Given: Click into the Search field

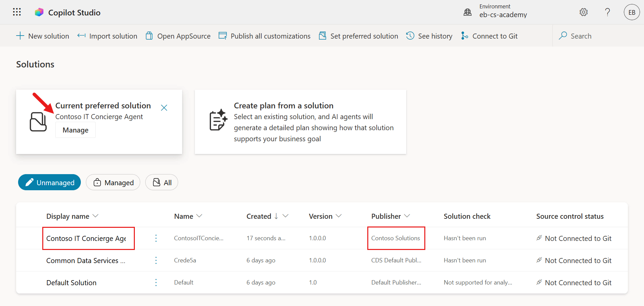Looking at the screenshot, I should [x=598, y=36].
